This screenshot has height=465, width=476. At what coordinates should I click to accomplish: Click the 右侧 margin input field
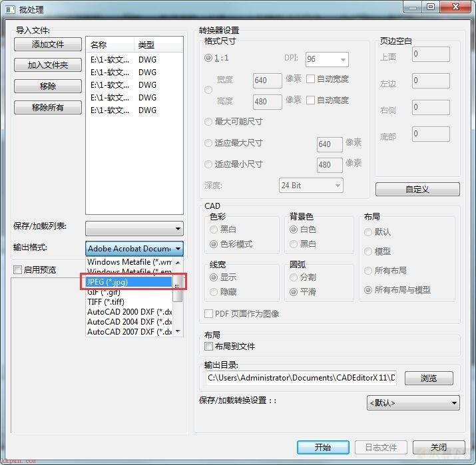click(431, 107)
